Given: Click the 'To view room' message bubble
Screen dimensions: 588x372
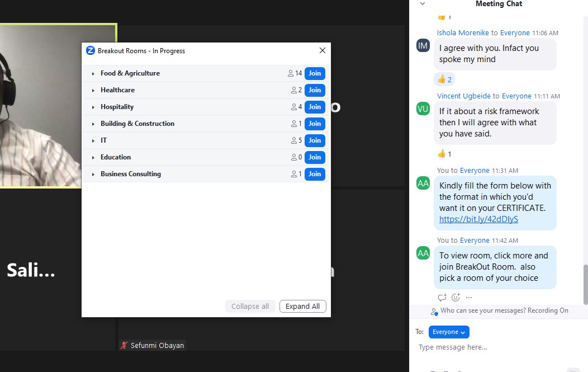Looking at the screenshot, I should click(495, 267).
